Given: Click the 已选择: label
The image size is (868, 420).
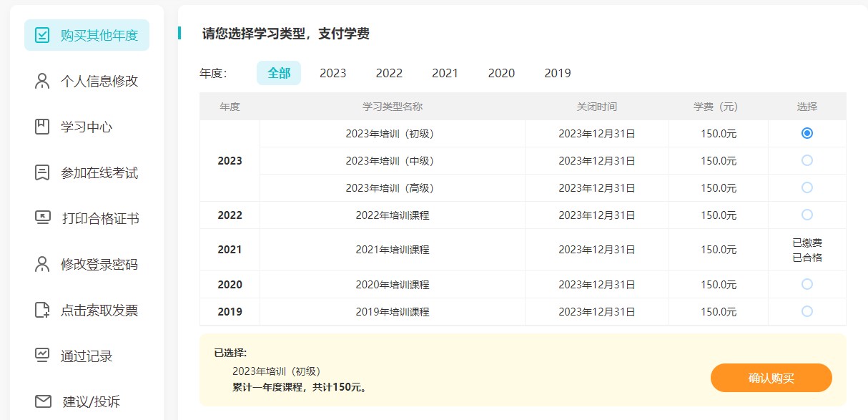Looking at the screenshot, I should point(230,353).
